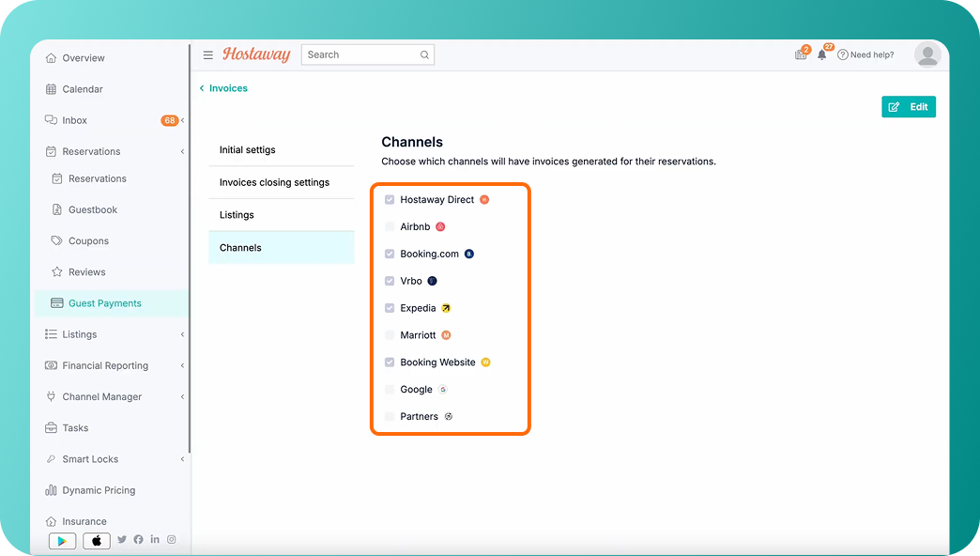Image resolution: width=980 pixels, height=556 pixels.
Task: Collapse the Reservations section chevron
Action: [x=182, y=151]
